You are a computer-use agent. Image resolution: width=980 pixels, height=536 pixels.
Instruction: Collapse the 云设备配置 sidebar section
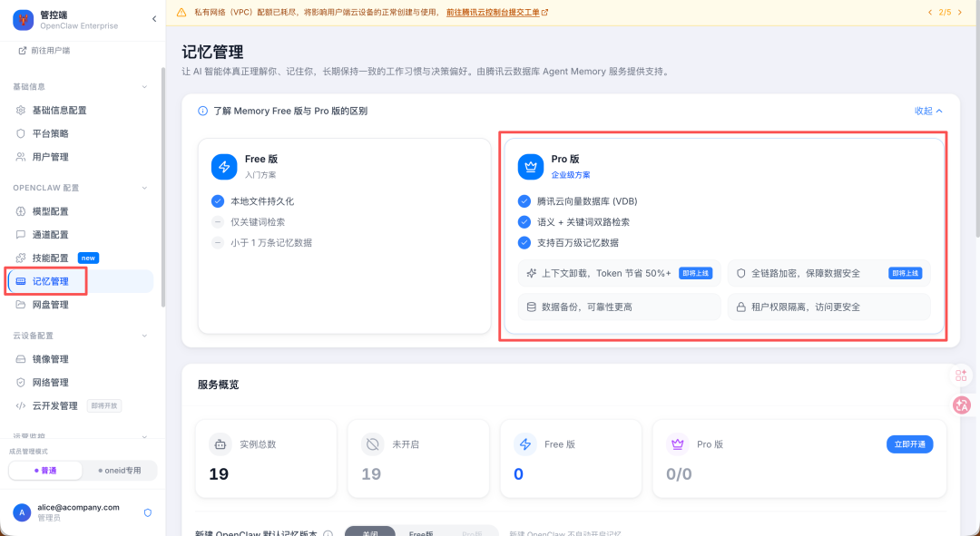pyautogui.click(x=144, y=336)
